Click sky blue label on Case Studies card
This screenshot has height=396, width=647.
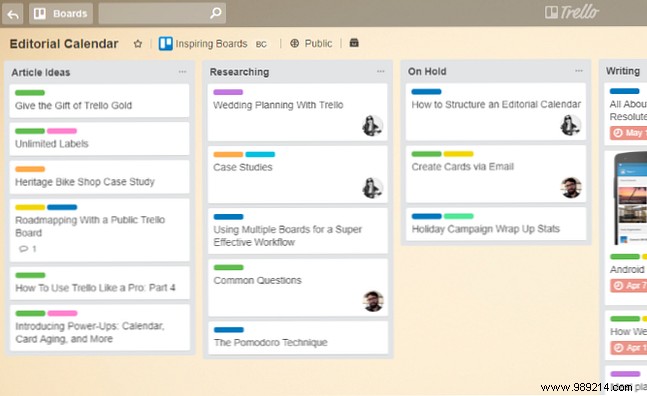point(260,154)
